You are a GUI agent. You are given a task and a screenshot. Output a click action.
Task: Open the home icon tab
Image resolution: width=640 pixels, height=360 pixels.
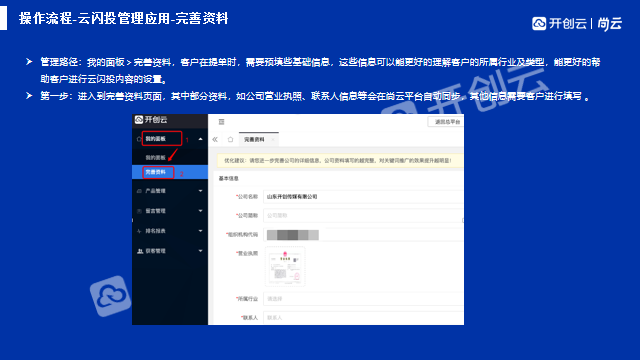point(230,140)
